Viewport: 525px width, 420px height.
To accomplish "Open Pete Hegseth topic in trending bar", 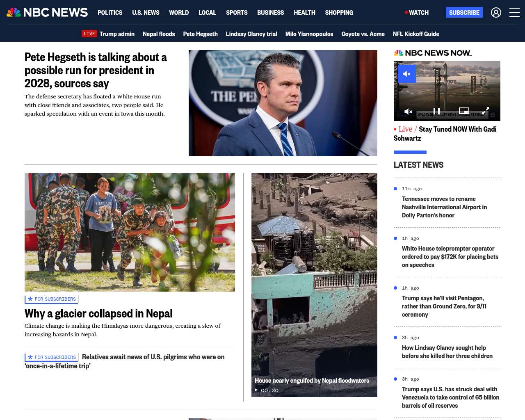I will tap(200, 34).
